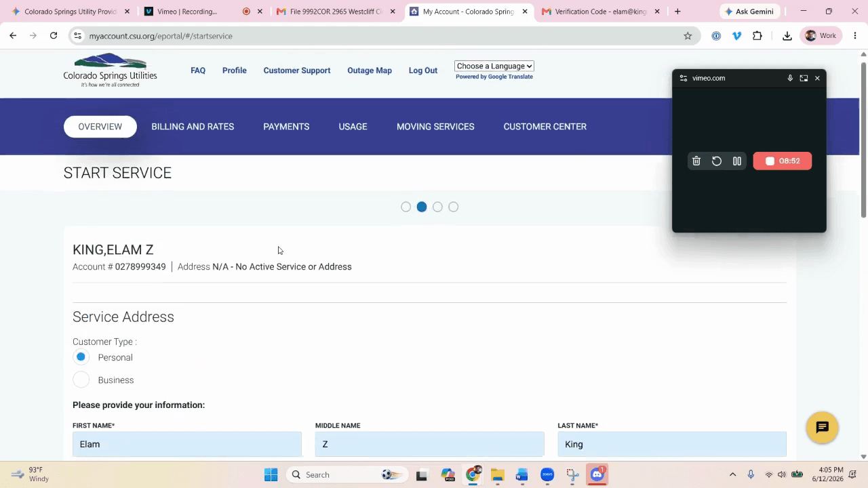Open Zoom from the taskbar

pyautogui.click(x=547, y=474)
